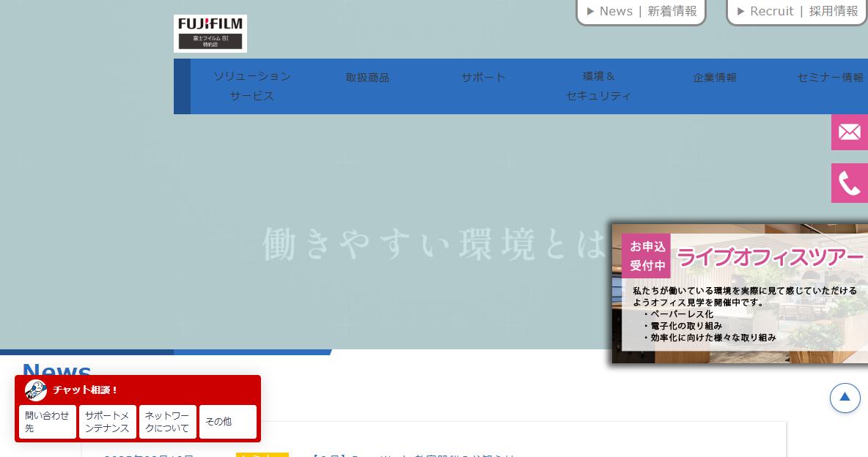Image resolution: width=868 pixels, height=457 pixels.
Task: Open the セミナー情報 menu item
Action: (830, 78)
